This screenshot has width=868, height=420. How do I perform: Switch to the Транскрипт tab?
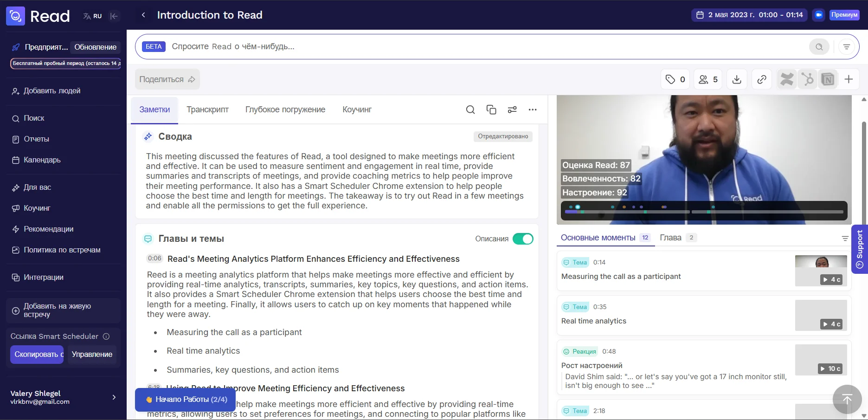point(207,110)
